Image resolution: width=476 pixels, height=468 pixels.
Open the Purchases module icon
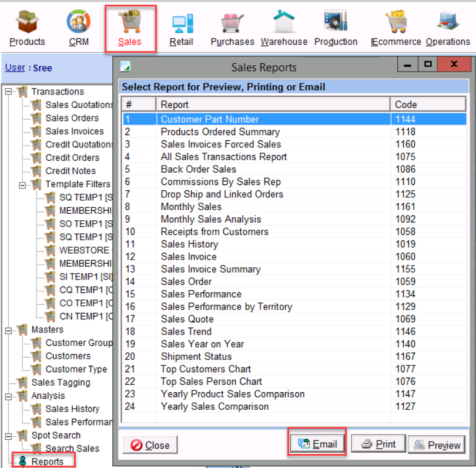pyautogui.click(x=232, y=23)
